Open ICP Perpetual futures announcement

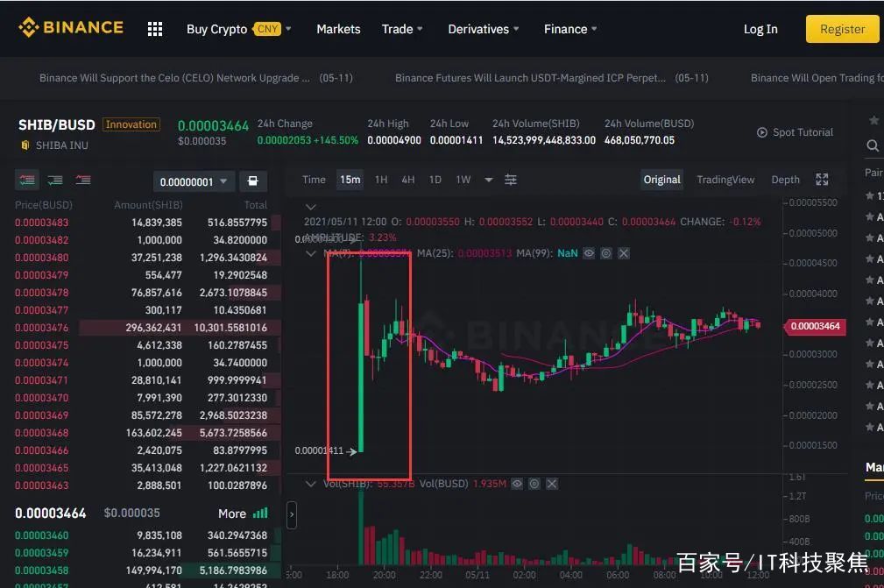point(551,78)
